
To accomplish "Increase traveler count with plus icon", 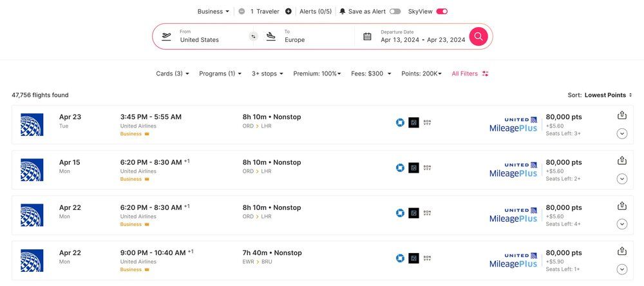I will [288, 11].
